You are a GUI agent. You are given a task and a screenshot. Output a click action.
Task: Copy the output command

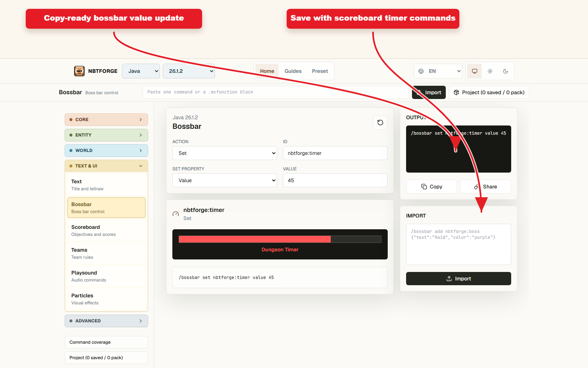click(431, 187)
